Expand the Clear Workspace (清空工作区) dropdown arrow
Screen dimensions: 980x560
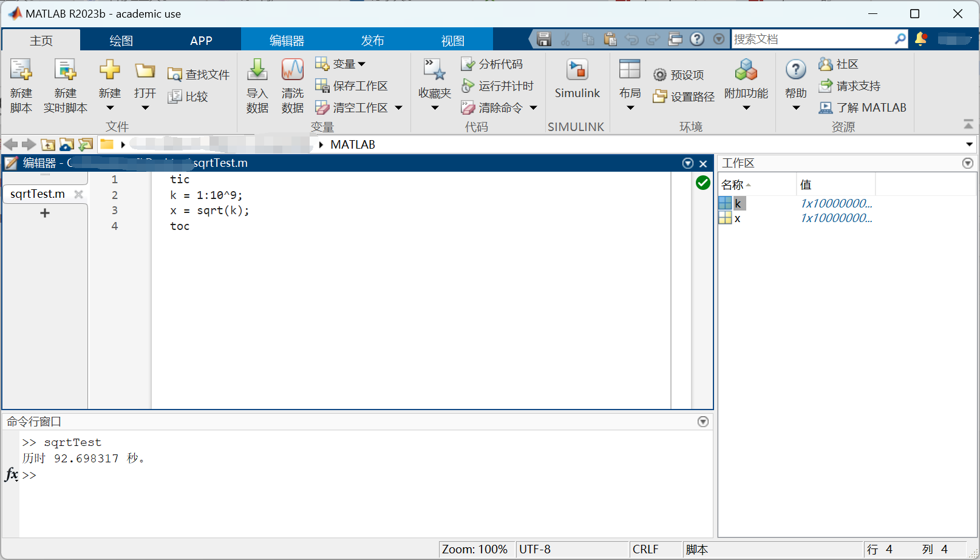pos(399,108)
